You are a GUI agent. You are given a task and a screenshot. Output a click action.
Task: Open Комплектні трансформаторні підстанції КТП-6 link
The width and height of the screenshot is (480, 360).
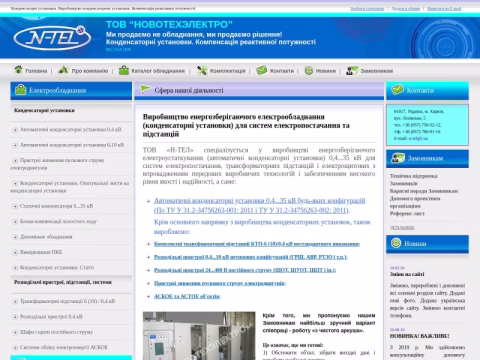257,244
